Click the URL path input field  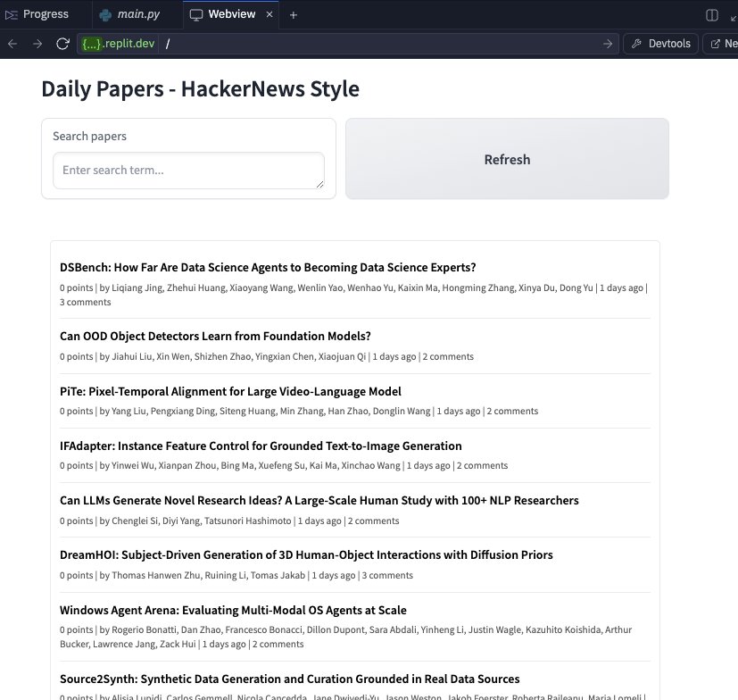[381, 44]
